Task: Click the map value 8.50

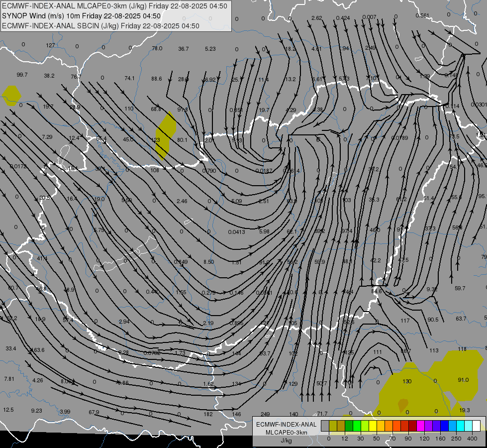Action: coord(209,262)
